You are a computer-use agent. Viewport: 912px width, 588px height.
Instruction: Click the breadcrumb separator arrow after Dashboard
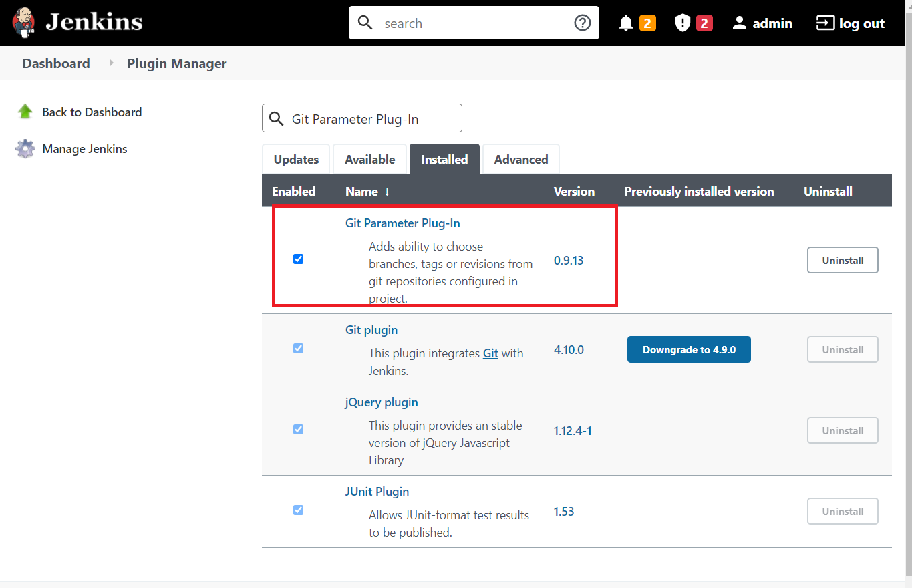pyautogui.click(x=112, y=63)
